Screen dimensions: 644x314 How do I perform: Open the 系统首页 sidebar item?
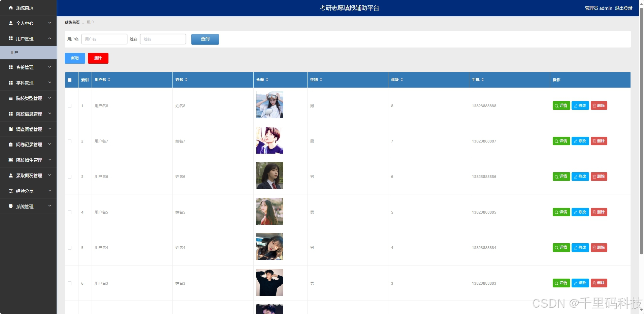28,8
